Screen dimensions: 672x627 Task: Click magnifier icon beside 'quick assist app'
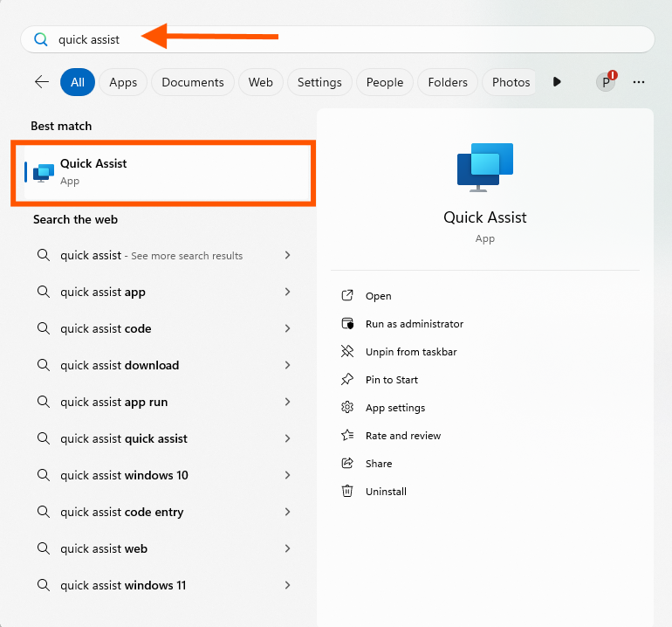(44, 292)
